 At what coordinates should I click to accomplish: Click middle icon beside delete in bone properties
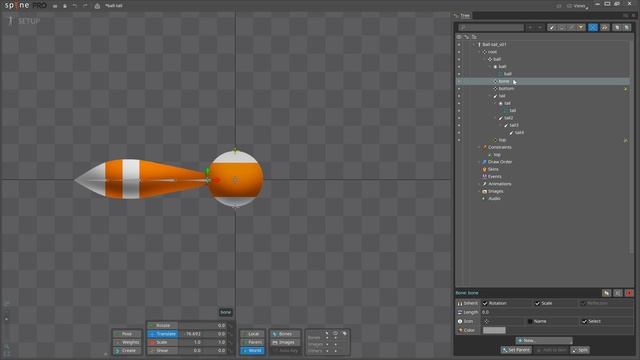618,293
